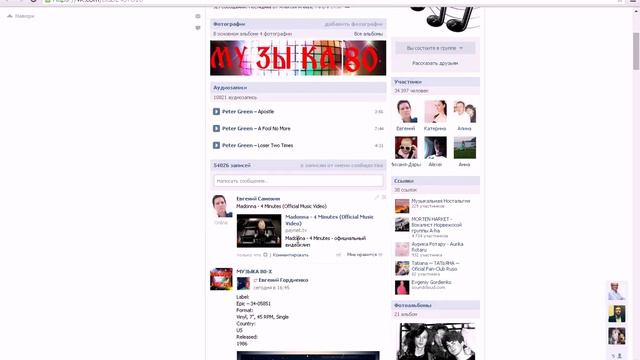Play Peter Green – Loser Two Times

pos(216,145)
